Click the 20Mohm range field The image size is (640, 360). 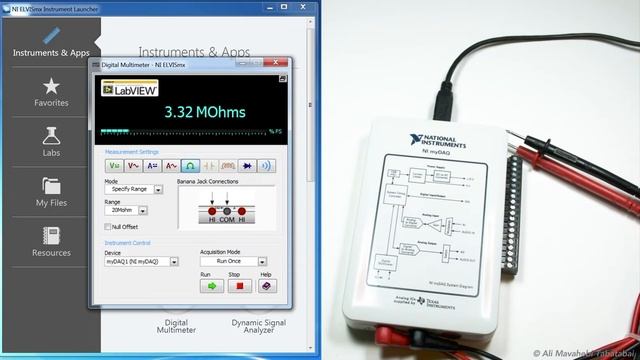(122, 210)
